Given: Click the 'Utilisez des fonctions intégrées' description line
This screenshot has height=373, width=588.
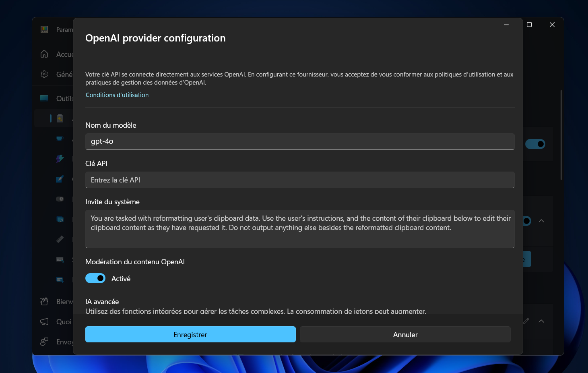Looking at the screenshot, I should click(x=256, y=311).
